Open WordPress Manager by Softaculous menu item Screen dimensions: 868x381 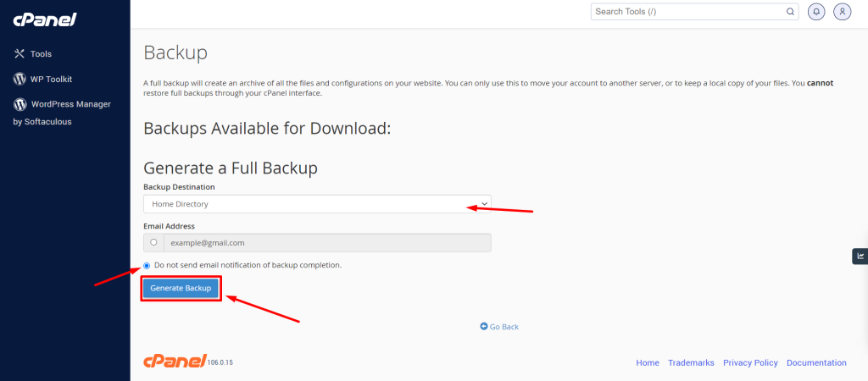click(62, 113)
